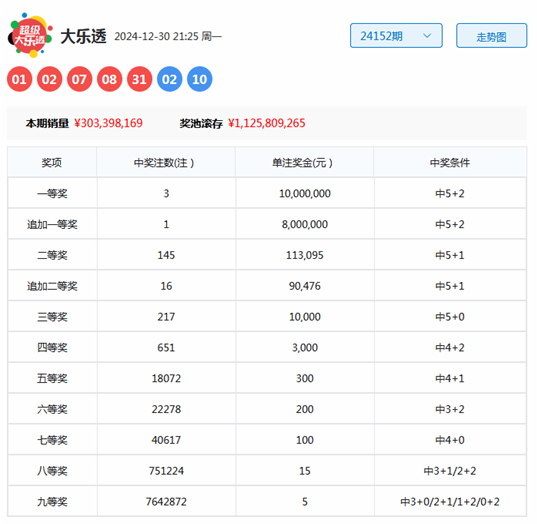The image size is (537, 524).
Task: Click the Super Lotto logo icon
Action: [30, 35]
